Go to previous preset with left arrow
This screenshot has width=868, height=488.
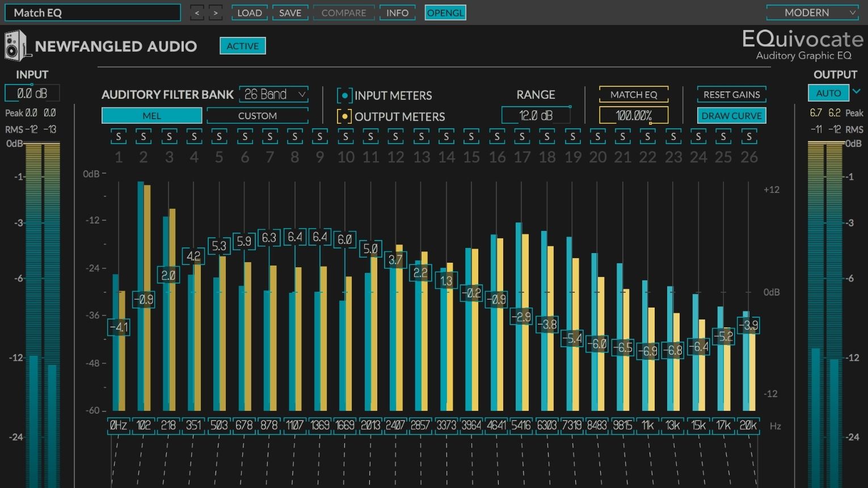pyautogui.click(x=197, y=12)
